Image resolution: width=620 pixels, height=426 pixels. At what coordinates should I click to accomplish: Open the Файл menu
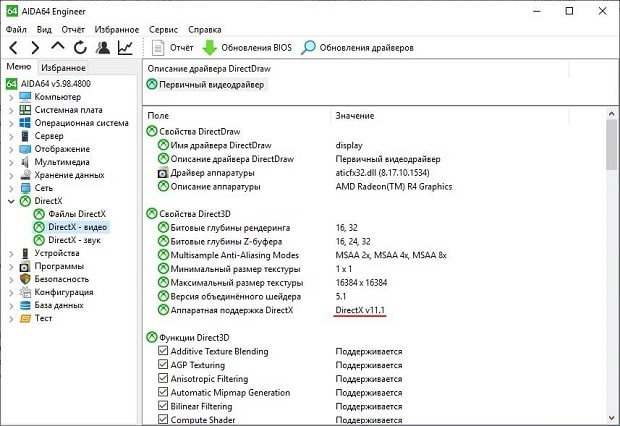(x=16, y=30)
